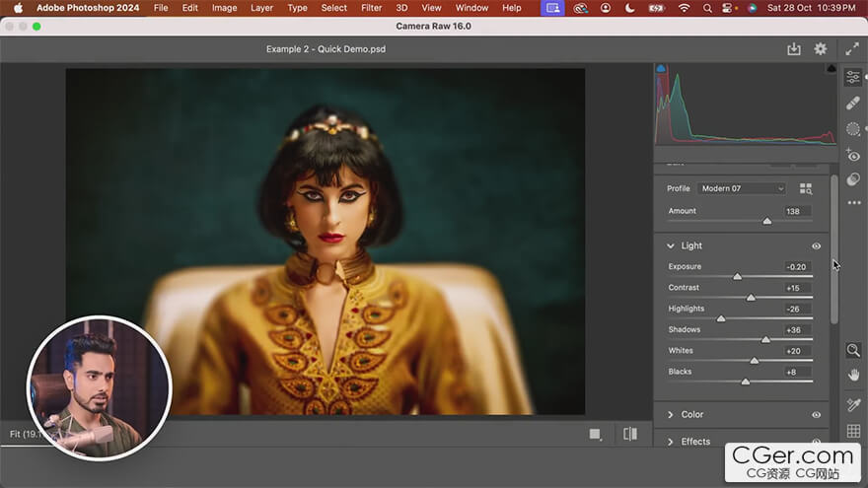Image resolution: width=868 pixels, height=488 pixels.
Task: Click the Exposure value field -0.20
Action: [x=797, y=267]
